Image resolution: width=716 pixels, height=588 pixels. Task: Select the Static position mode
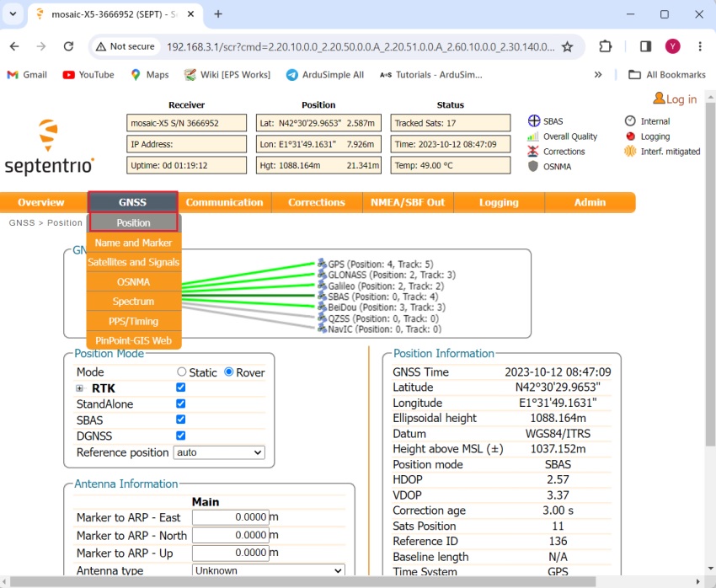[x=182, y=372]
